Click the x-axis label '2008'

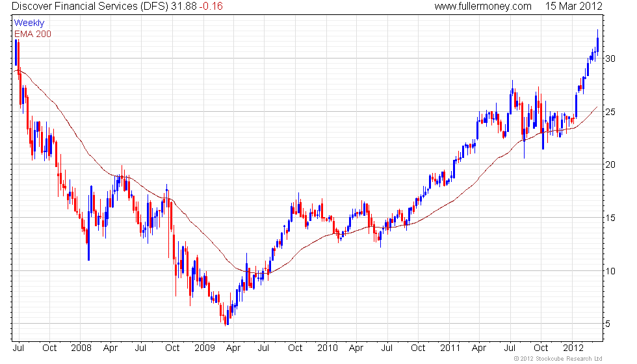pyautogui.click(x=81, y=348)
